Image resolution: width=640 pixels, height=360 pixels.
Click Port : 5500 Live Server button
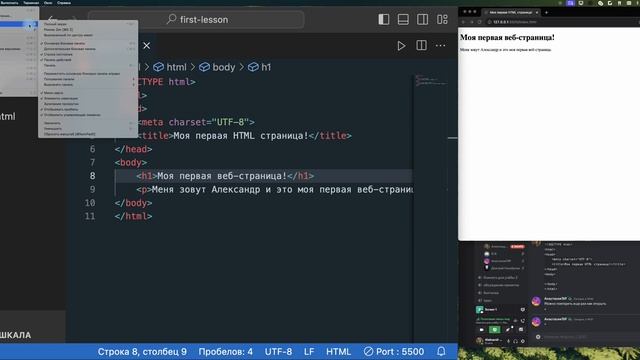[x=394, y=351]
